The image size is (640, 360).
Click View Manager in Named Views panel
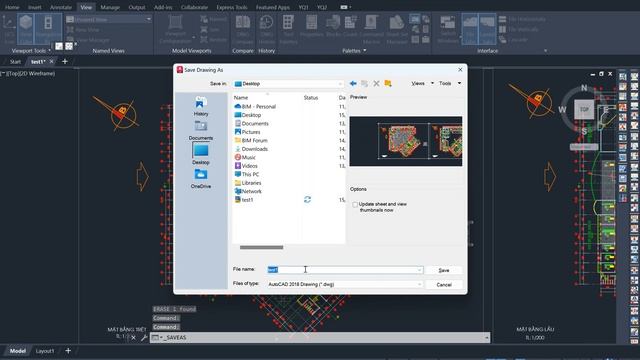coord(89,40)
